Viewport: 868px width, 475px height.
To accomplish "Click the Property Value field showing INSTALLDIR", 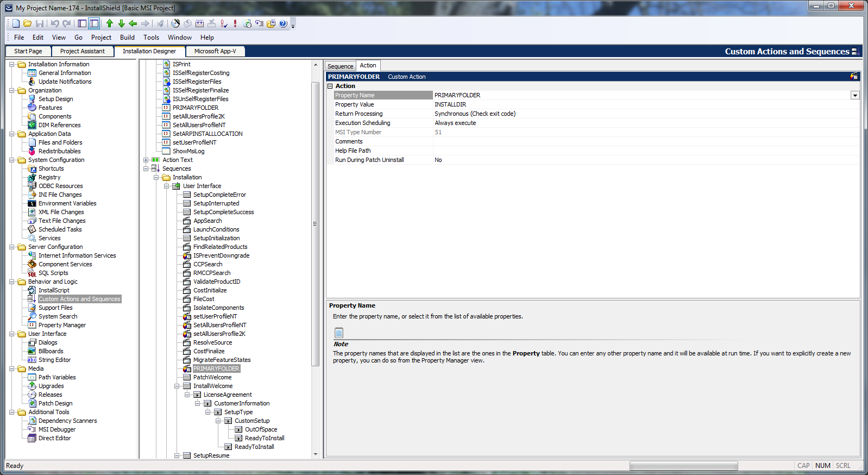I will (x=646, y=104).
